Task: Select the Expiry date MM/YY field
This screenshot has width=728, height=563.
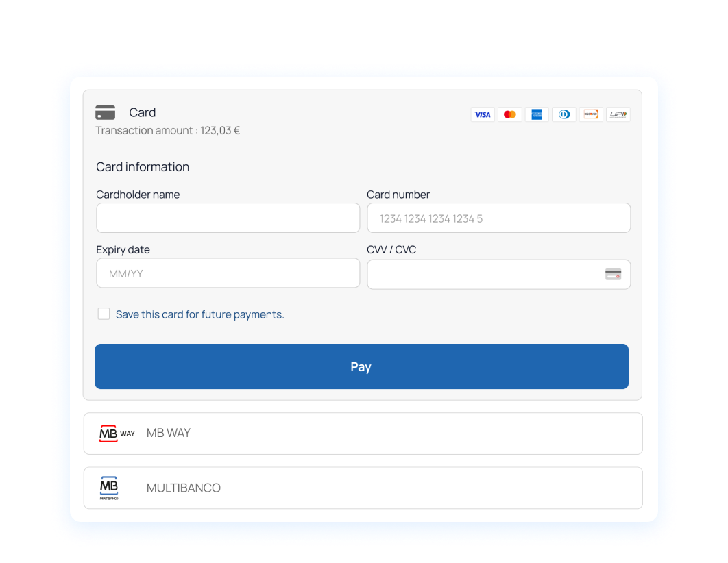Action: pos(228,273)
